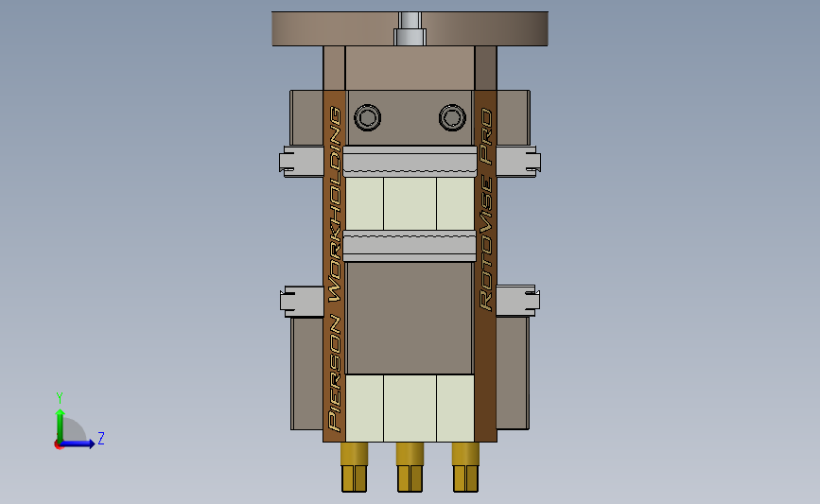
Task: Pick the right socket head cap screw
Action: tap(452, 117)
